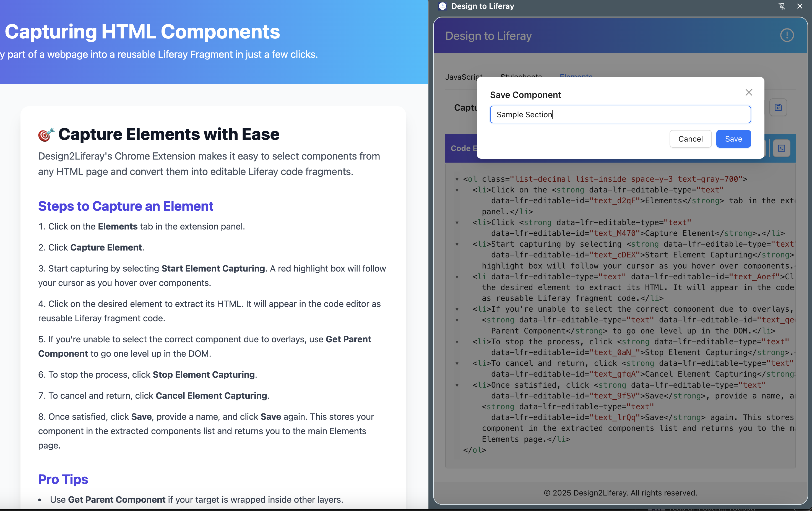Click the "Capture Elements with Ease" heading
812x511 pixels.
tap(169, 134)
